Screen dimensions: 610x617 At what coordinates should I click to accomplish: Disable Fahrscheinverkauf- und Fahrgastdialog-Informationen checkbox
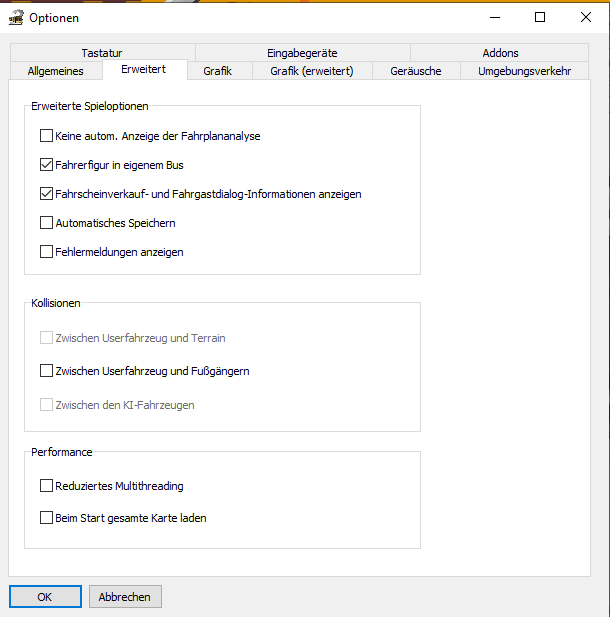coord(46,193)
